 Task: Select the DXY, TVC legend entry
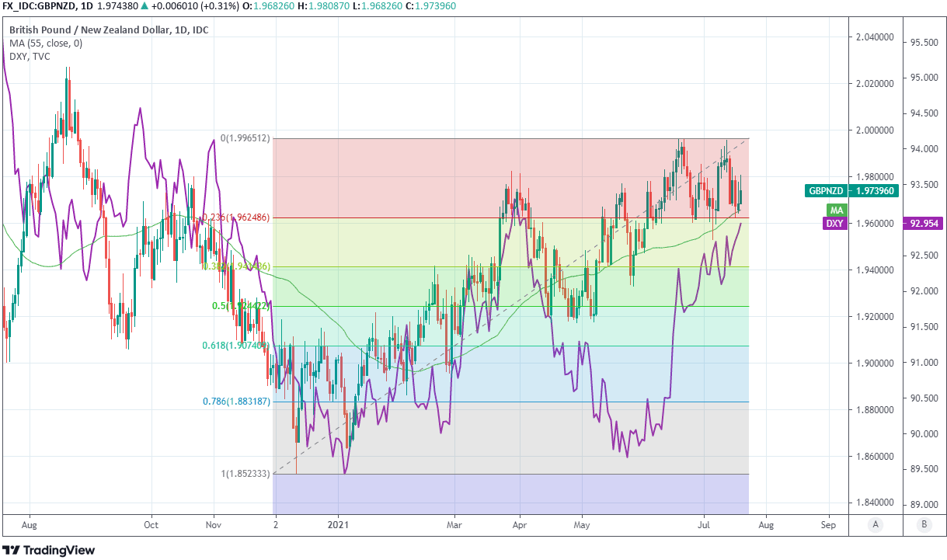click(x=30, y=56)
